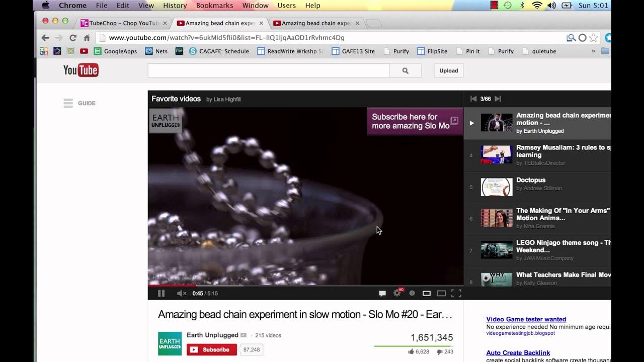Open the Chrome File menu

pyautogui.click(x=102, y=6)
